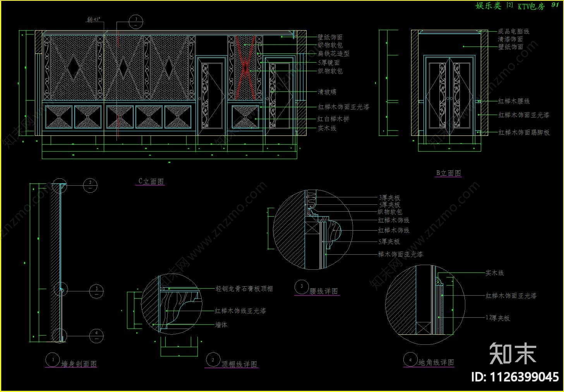This screenshot has width=564, height=392.
Task: Select the '轻钢龙骨石膏板顶棚' annotation
Action: pyautogui.click(x=244, y=289)
